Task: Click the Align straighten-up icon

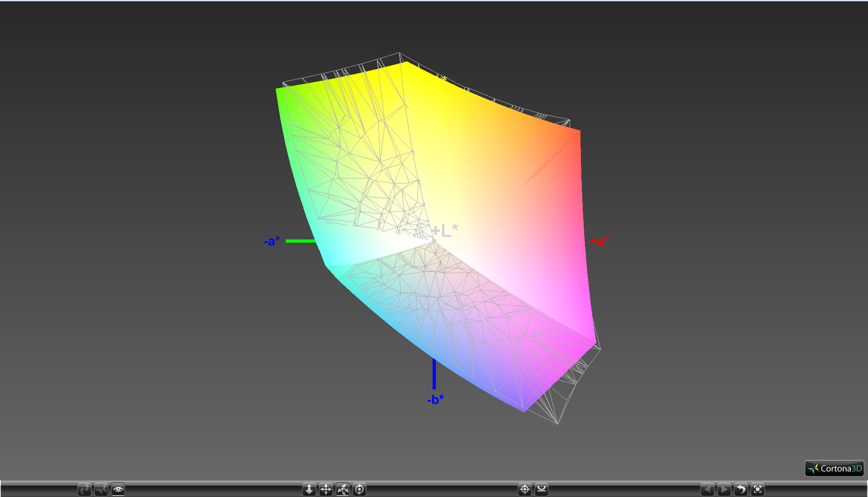Action: [542, 489]
